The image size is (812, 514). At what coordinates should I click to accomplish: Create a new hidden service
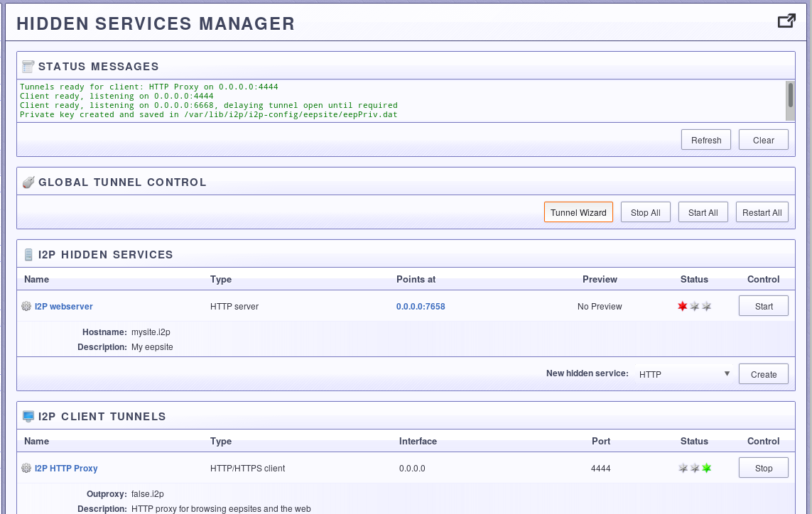point(763,375)
